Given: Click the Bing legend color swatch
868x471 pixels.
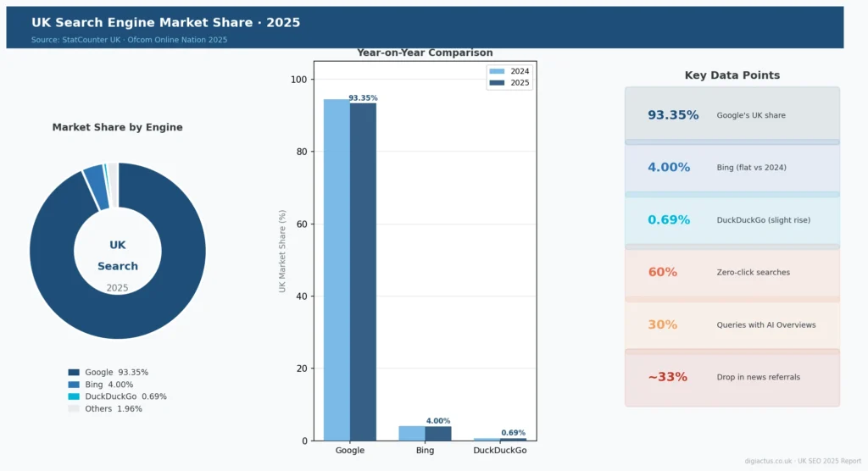Looking at the screenshot, I should 74,385.
